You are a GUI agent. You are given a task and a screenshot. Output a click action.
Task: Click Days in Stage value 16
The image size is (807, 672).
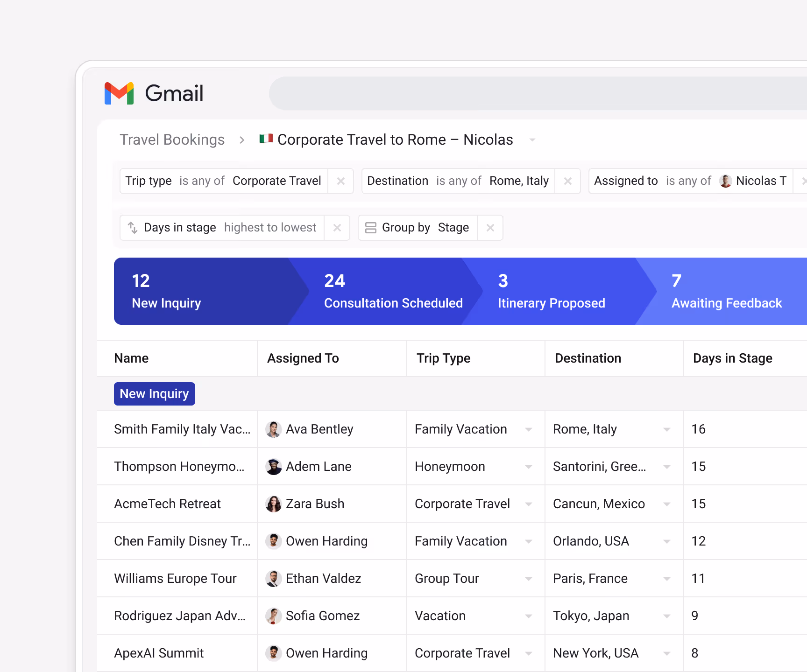(699, 429)
